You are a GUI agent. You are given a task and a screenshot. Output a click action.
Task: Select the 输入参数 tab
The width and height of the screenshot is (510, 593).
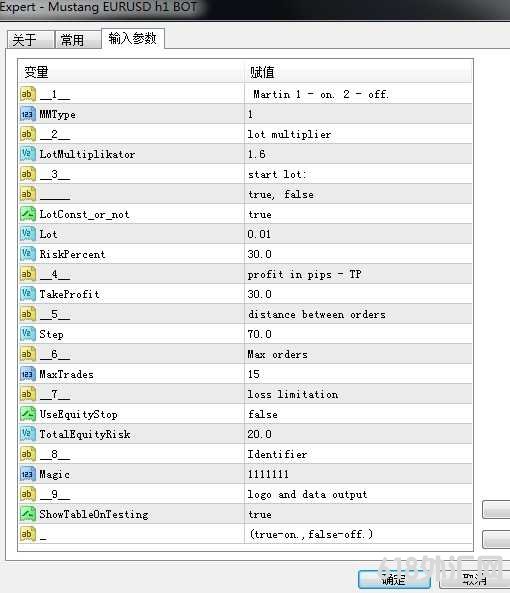[x=133, y=39]
